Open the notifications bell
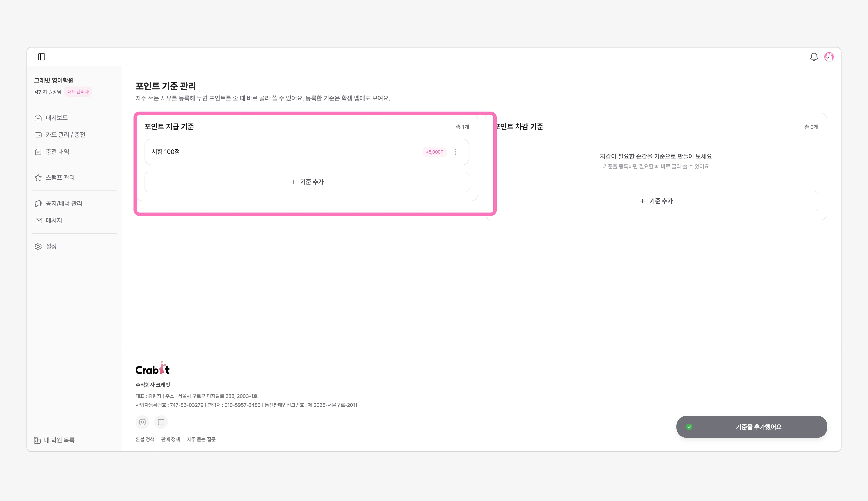Screen dimensions: 868x501 (x=814, y=57)
